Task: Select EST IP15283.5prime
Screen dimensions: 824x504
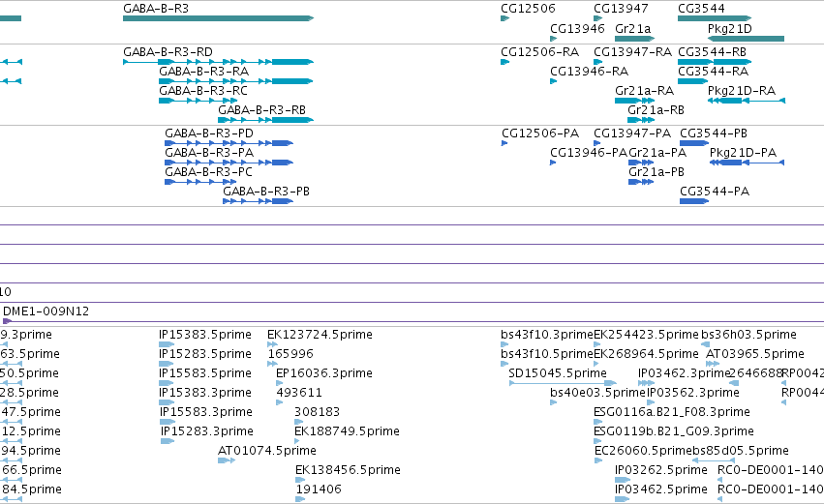Action: (x=167, y=364)
